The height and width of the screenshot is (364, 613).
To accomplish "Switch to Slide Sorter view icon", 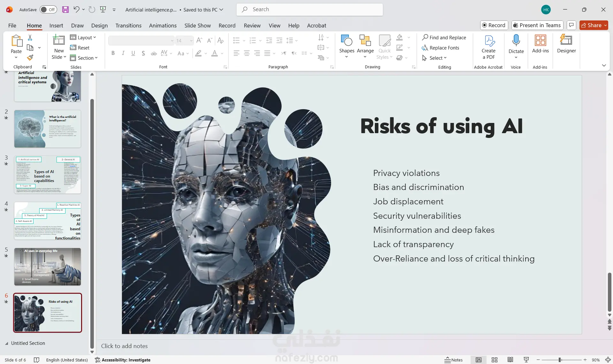I will tap(494, 360).
